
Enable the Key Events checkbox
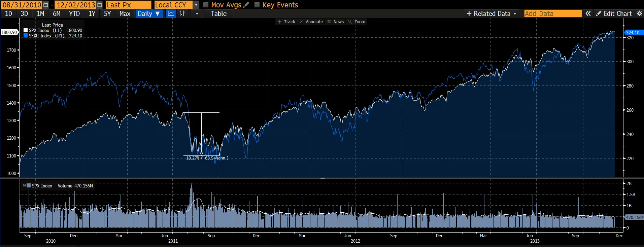coord(257,5)
